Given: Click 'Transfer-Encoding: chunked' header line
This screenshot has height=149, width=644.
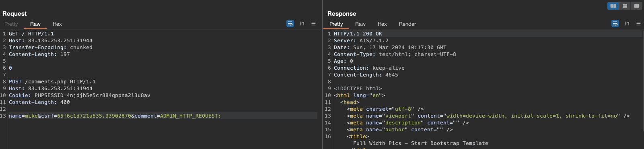Looking at the screenshot, I should pos(51,48).
